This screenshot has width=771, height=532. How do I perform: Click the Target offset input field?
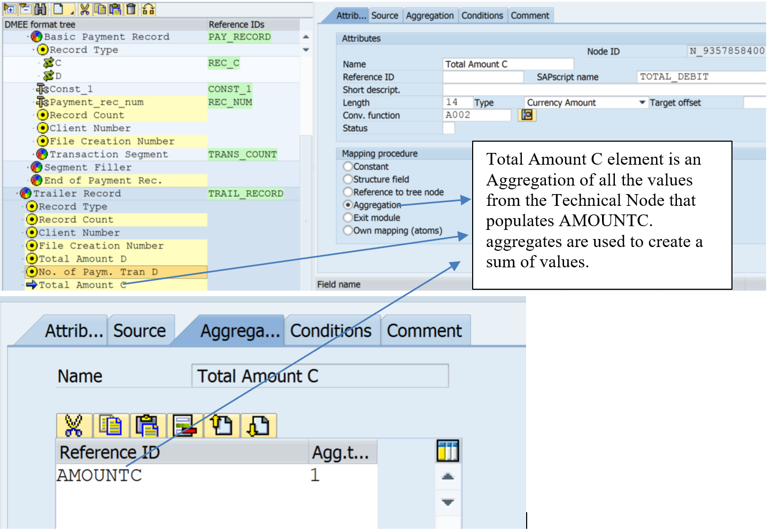[x=754, y=103]
